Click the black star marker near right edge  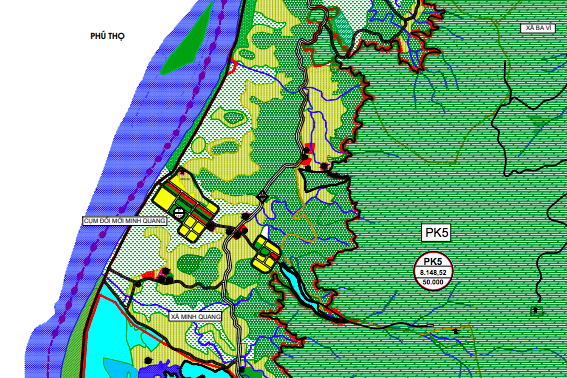click(536, 310)
